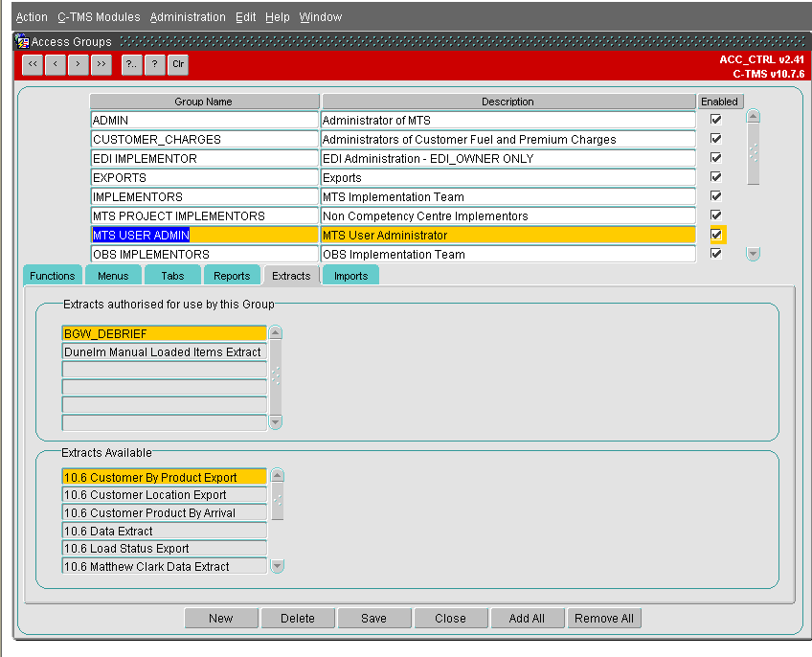Click the Group Name column header
Screen dimensions: 812x657
point(204,102)
